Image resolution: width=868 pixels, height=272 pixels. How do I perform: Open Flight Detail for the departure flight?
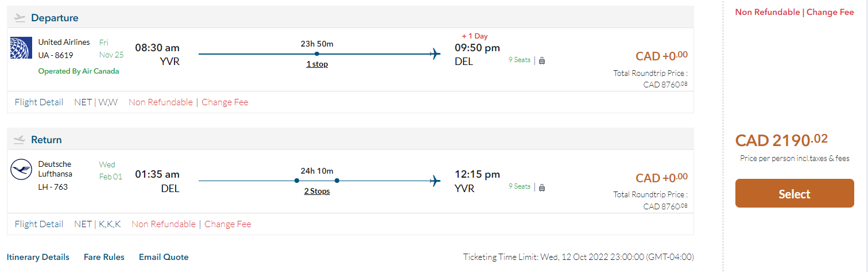click(39, 102)
